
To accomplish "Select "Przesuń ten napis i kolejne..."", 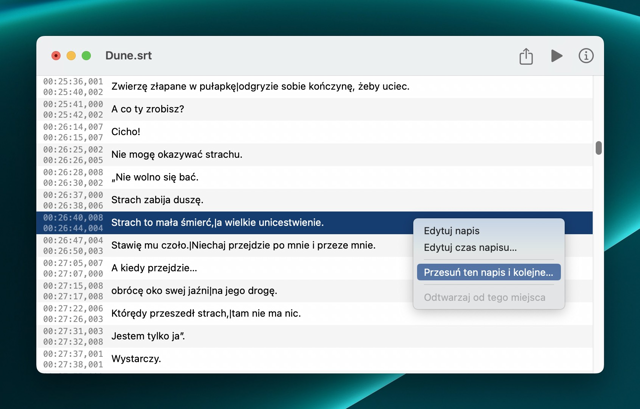I will 489,272.
